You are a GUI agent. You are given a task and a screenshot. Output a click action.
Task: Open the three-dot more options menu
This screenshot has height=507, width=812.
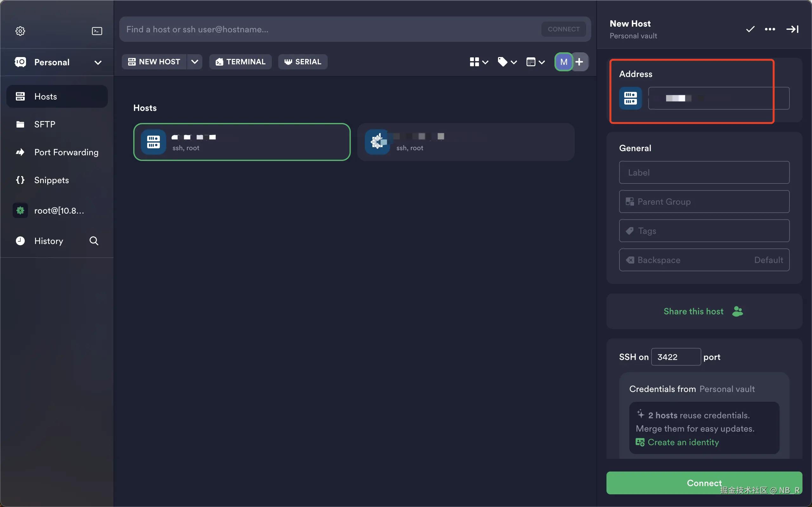770,29
